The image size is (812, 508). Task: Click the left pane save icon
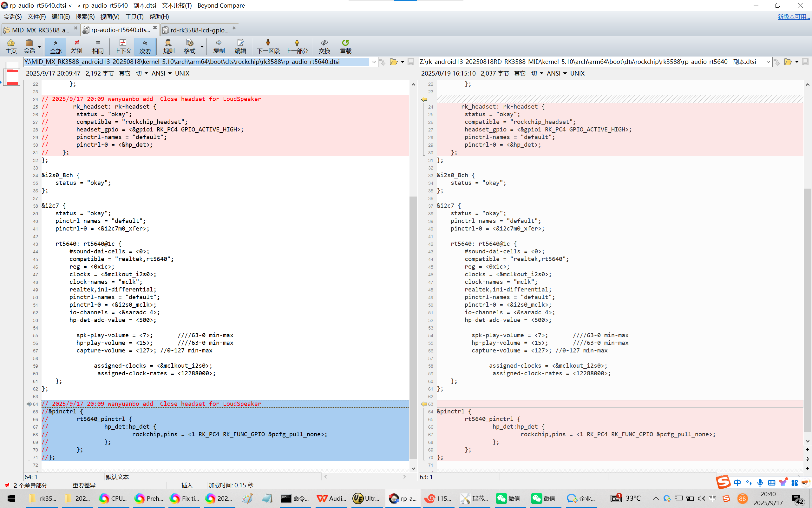click(411, 62)
